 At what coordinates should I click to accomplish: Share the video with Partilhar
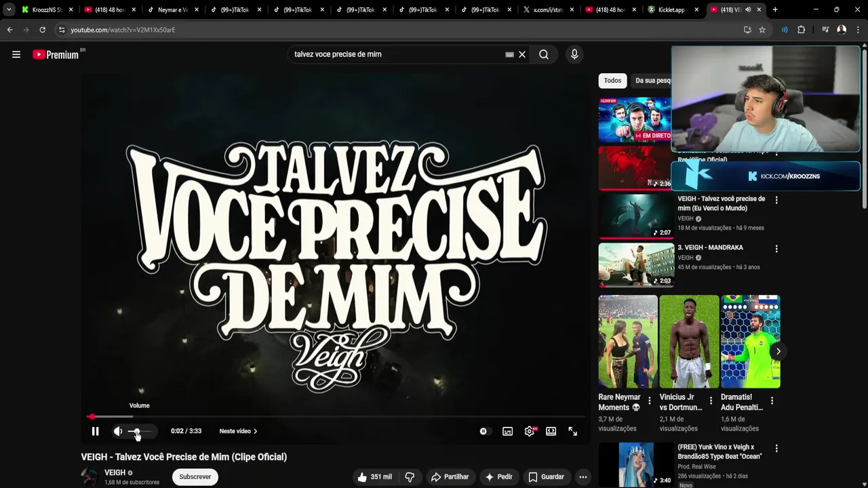450,477
